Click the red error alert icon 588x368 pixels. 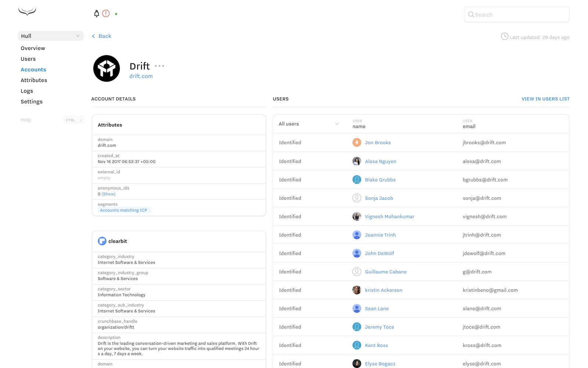[106, 13]
